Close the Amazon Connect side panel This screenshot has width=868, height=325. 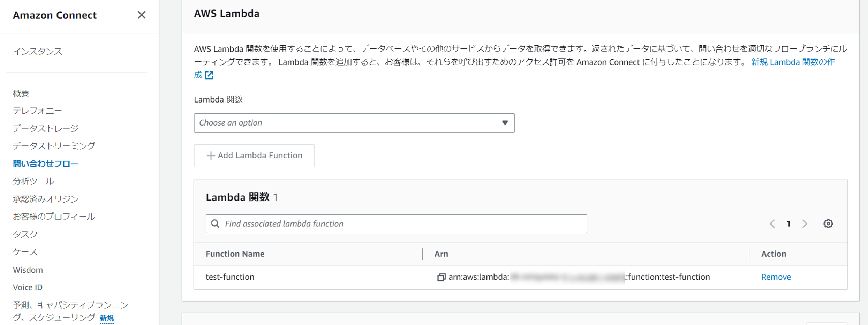[142, 15]
